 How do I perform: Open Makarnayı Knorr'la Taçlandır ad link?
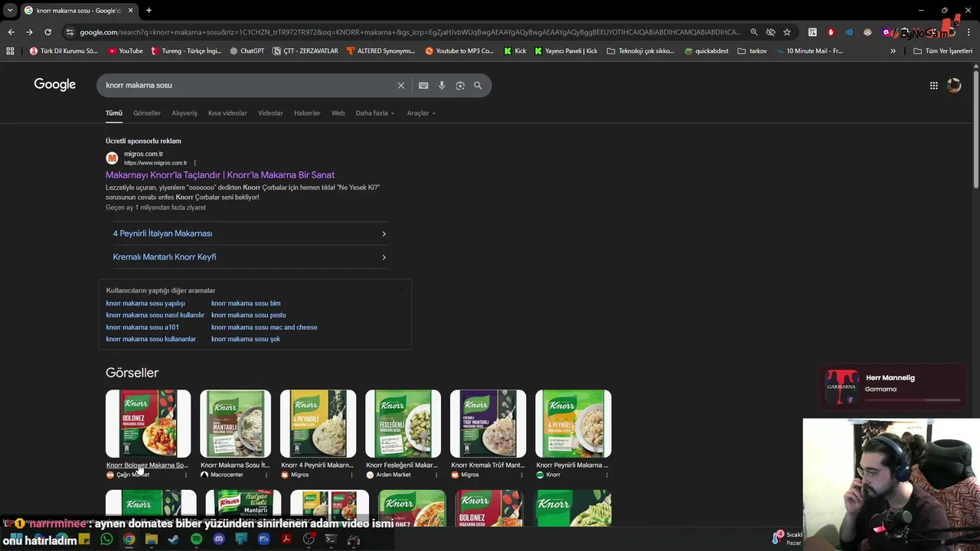(x=220, y=175)
